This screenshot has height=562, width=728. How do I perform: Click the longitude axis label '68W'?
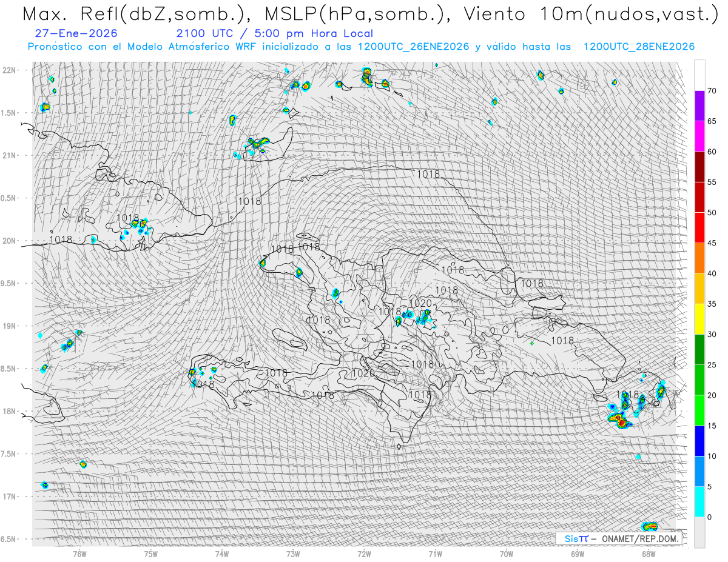pos(649,554)
